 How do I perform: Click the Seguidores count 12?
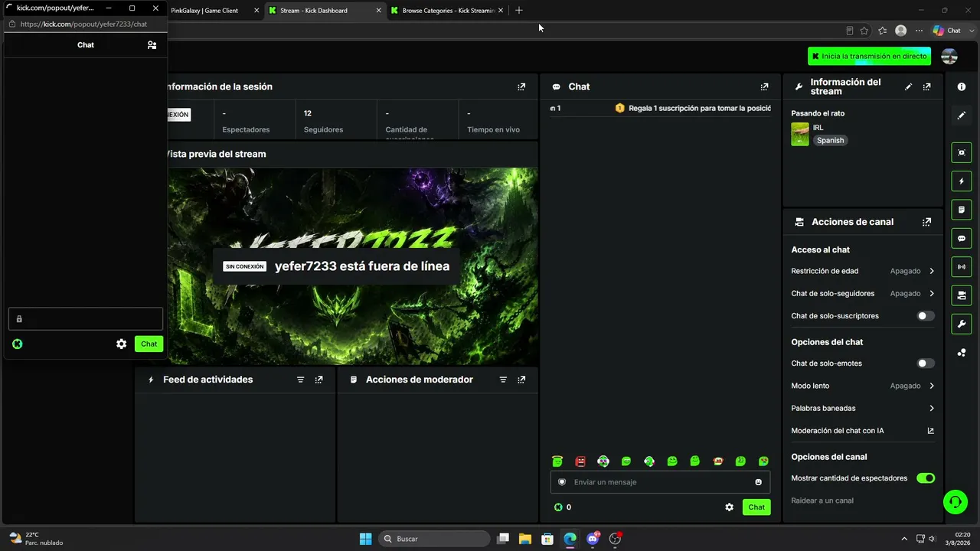[x=308, y=113]
